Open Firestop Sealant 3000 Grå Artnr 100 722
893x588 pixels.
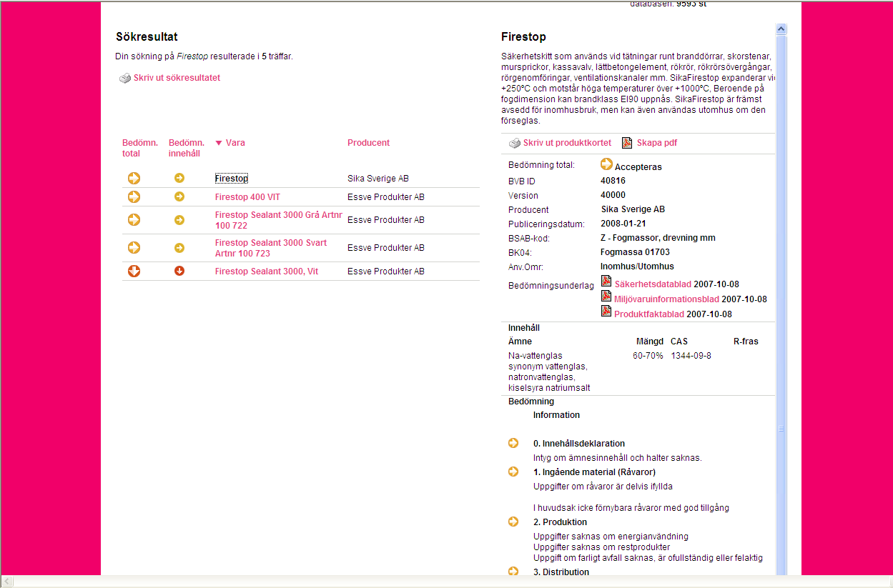[x=279, y=220]
